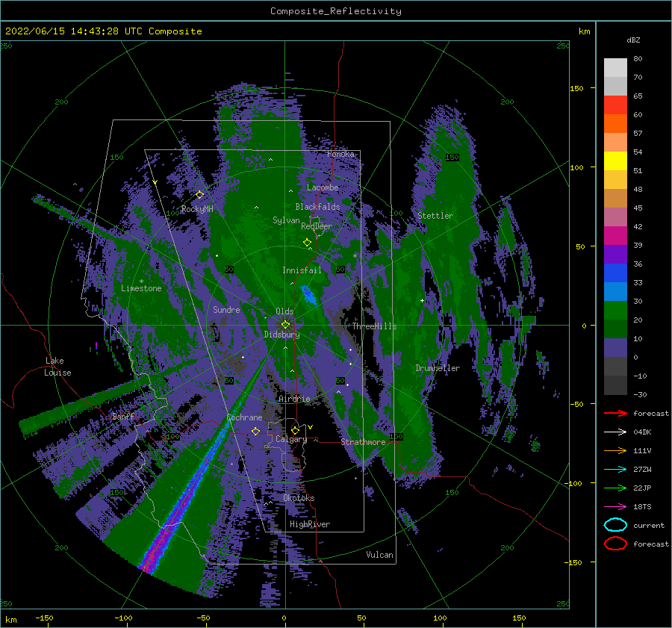Image resolution: width=672 pixels, height=628 pixels.
Task: Select the Sundre label
Action: point(227,310)
